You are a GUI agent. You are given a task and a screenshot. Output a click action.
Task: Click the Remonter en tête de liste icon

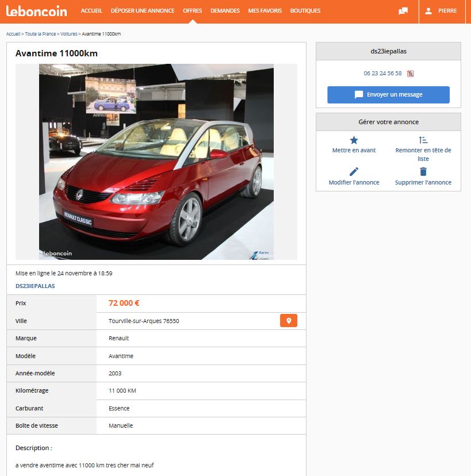click(x=423, y=140)
